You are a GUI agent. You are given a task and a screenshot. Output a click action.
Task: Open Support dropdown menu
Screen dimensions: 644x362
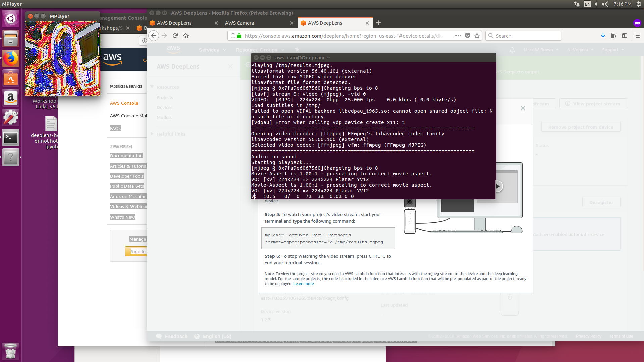point(613,50)
